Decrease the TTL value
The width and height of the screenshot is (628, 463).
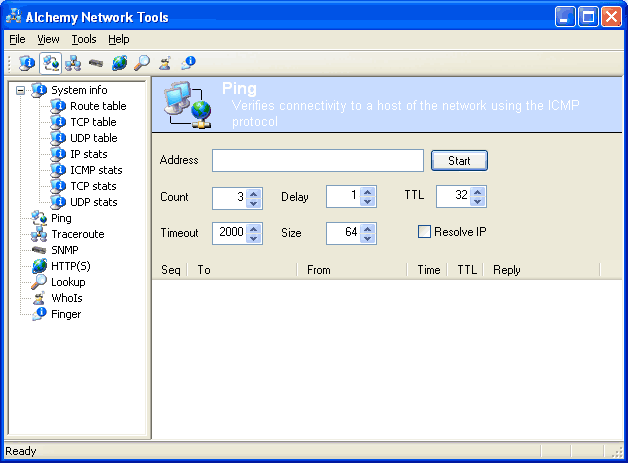tap(477, 201)
